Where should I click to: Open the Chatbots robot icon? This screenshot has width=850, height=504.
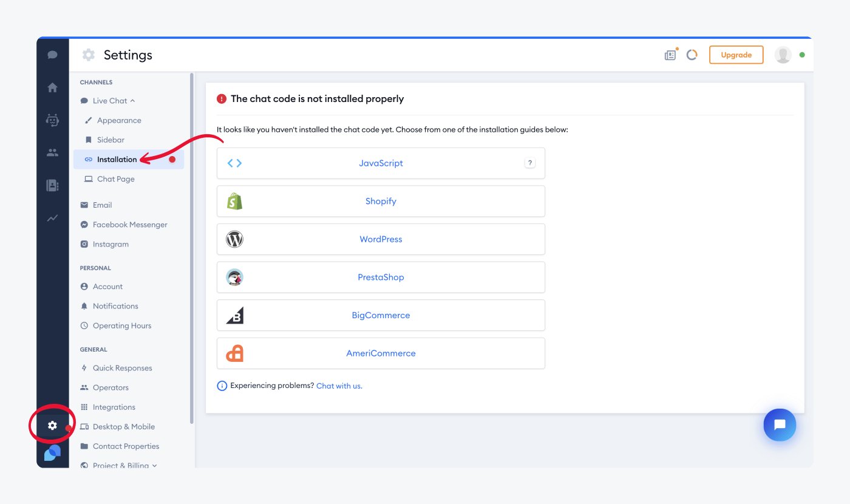click(52, 120)
